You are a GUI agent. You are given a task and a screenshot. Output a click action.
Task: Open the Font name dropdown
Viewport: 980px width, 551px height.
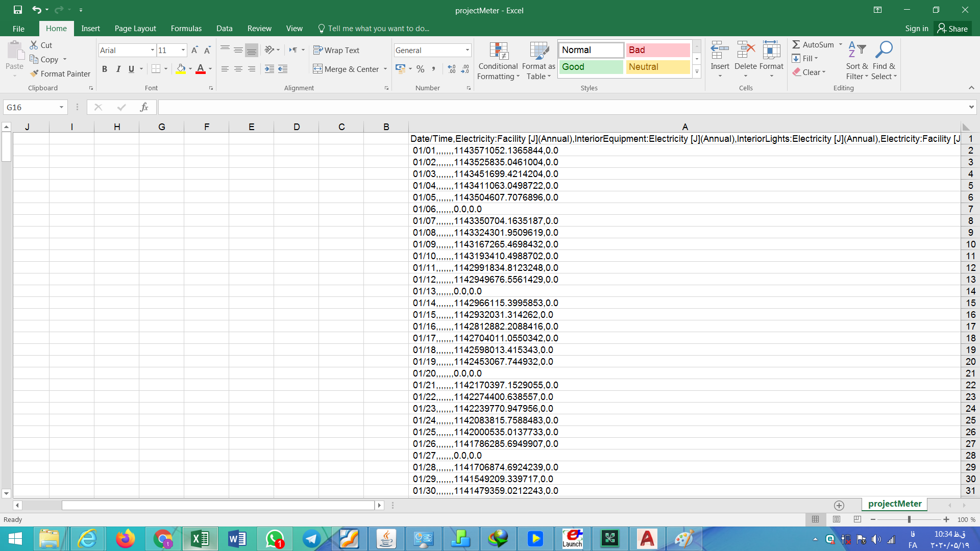(152, 50)
